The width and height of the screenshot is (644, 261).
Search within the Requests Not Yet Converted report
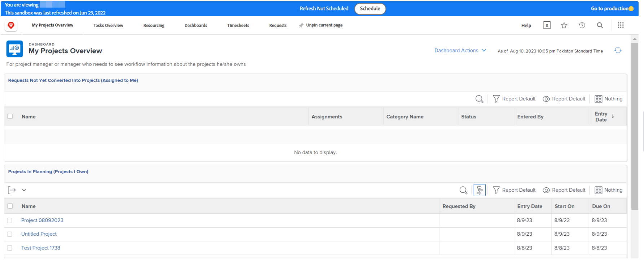[x=479, y=99]
